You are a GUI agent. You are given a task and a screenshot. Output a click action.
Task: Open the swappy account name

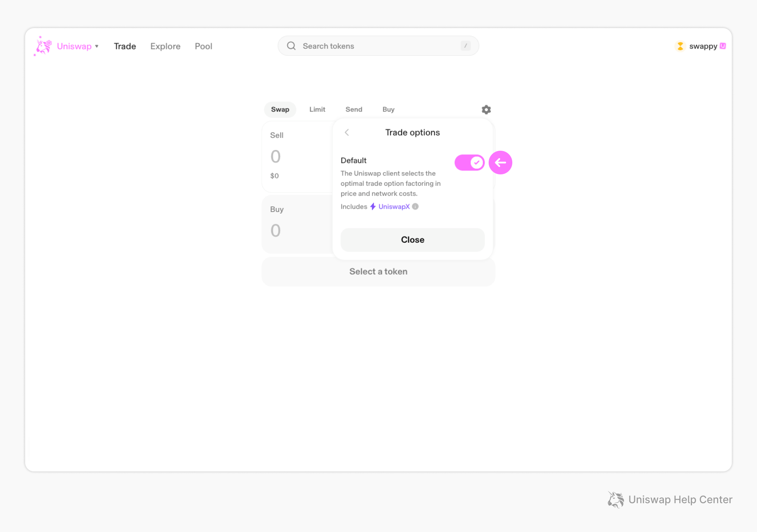coord(703,46)
